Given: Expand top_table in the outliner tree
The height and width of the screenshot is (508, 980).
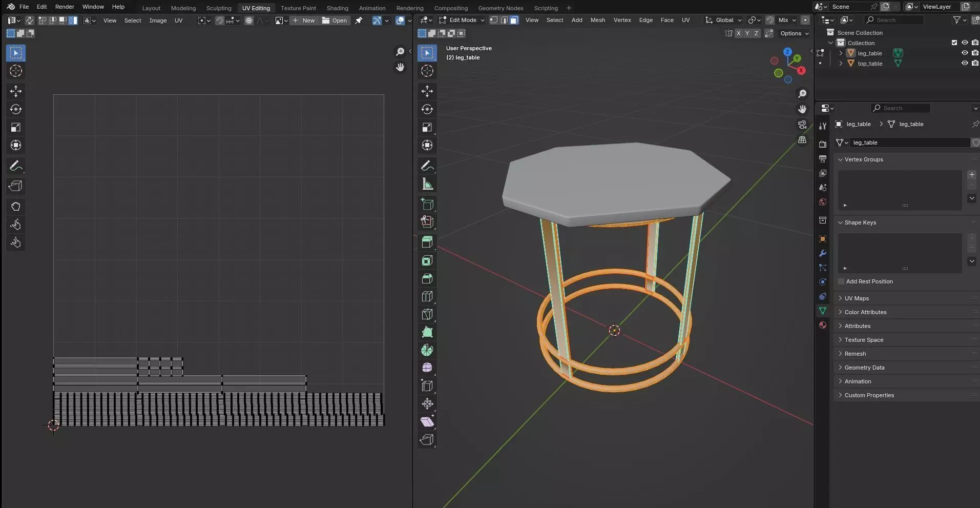Looking at the screenshot, I should pyautogui.click(x=841, y=64).
